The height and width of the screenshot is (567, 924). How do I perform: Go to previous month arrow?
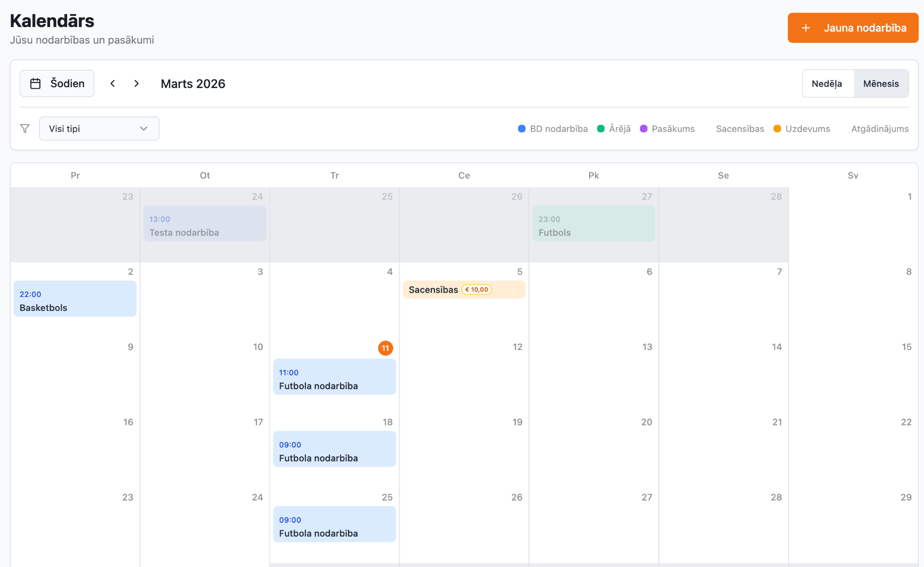click(x=113, y=83)
